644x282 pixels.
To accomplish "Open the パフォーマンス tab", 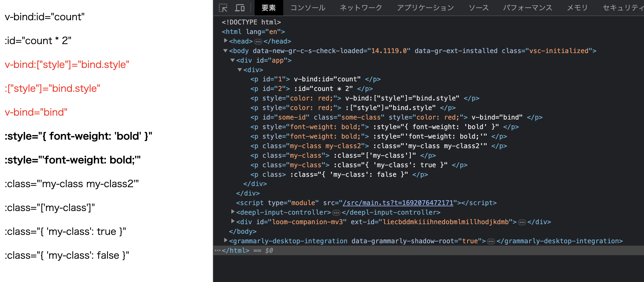I will [x=527, y=8].
